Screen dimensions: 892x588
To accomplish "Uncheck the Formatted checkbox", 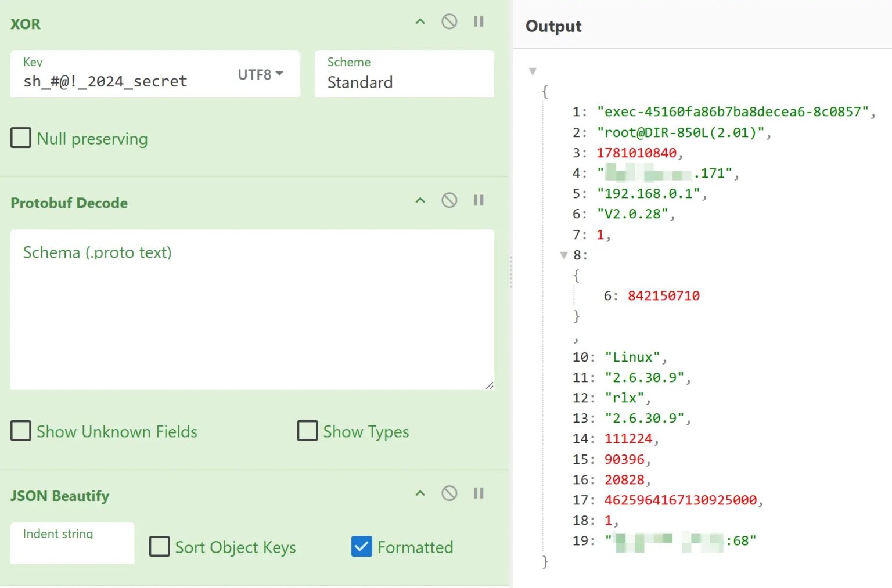I will [x=361, y=547].
